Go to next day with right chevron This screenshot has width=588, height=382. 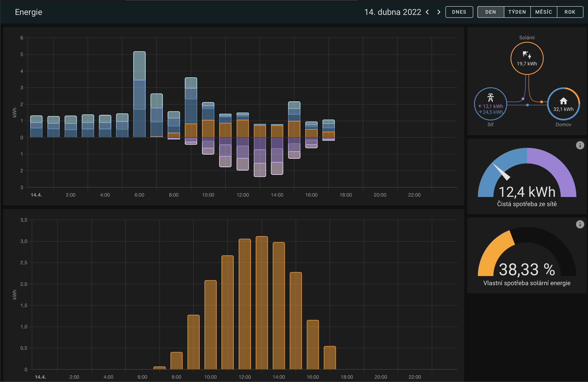(439, 12)
